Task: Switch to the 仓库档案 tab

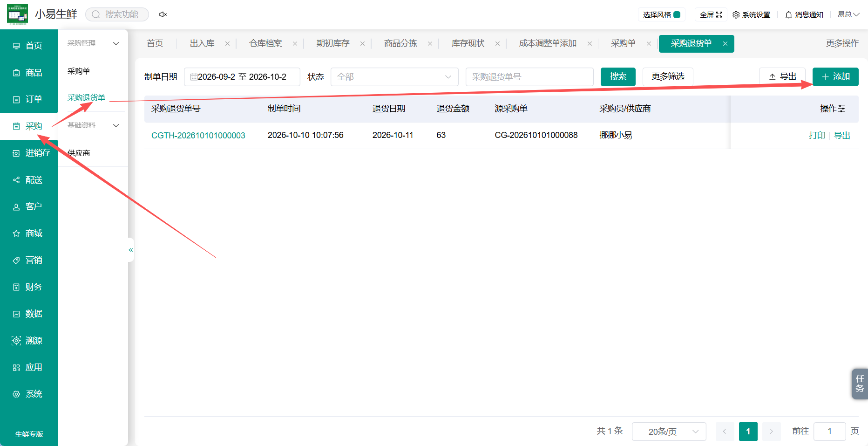Action: [265, 43]
